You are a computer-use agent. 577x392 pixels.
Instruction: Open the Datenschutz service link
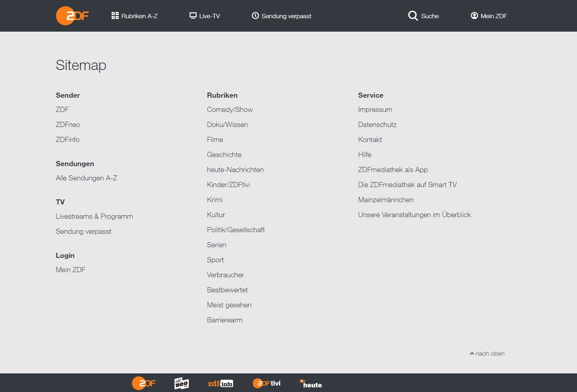tap(377, 125)
